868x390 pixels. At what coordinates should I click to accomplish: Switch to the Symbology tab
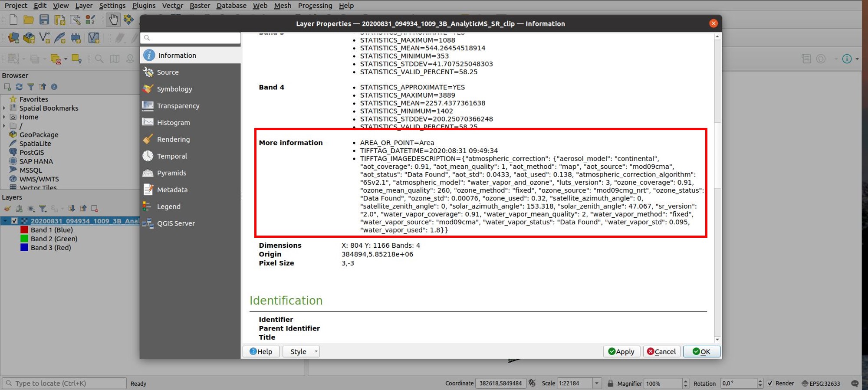190,89
